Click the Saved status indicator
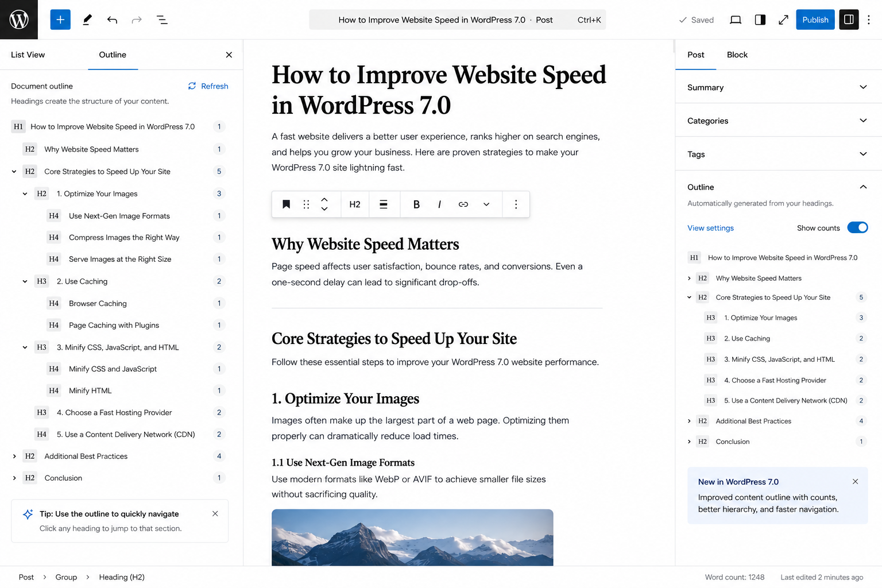882x588 pixels. coord(696,20)
